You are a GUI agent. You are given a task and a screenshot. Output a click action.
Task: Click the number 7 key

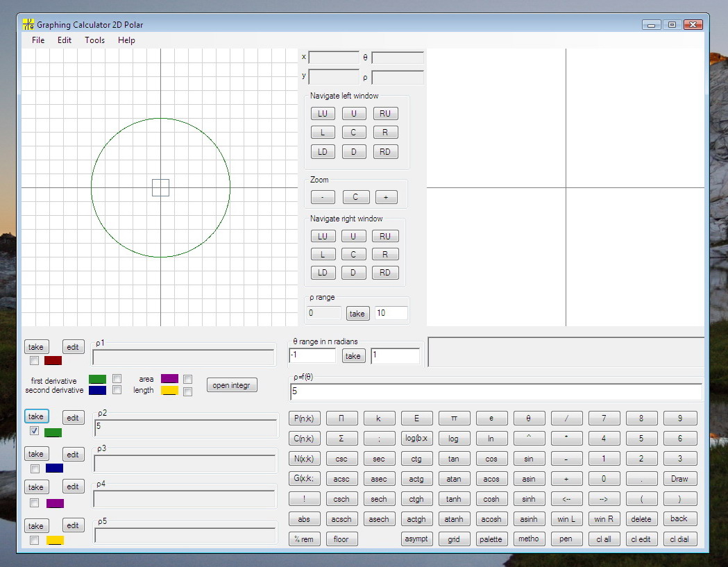604,418
